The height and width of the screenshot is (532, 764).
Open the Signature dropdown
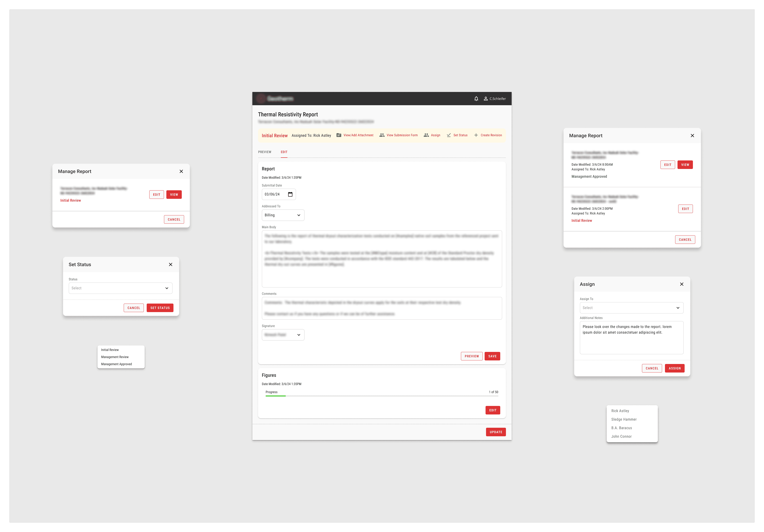pyautogui.click(x=283, y=335)
